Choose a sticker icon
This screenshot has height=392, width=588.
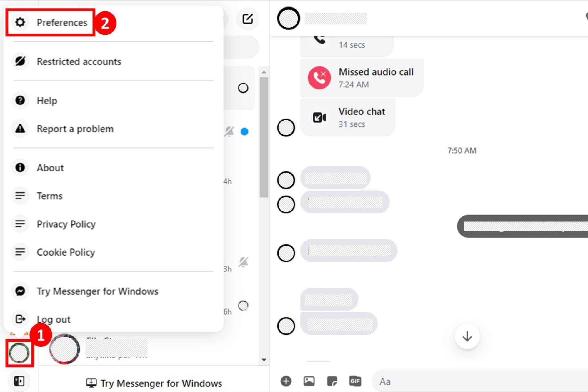(332, 381)
